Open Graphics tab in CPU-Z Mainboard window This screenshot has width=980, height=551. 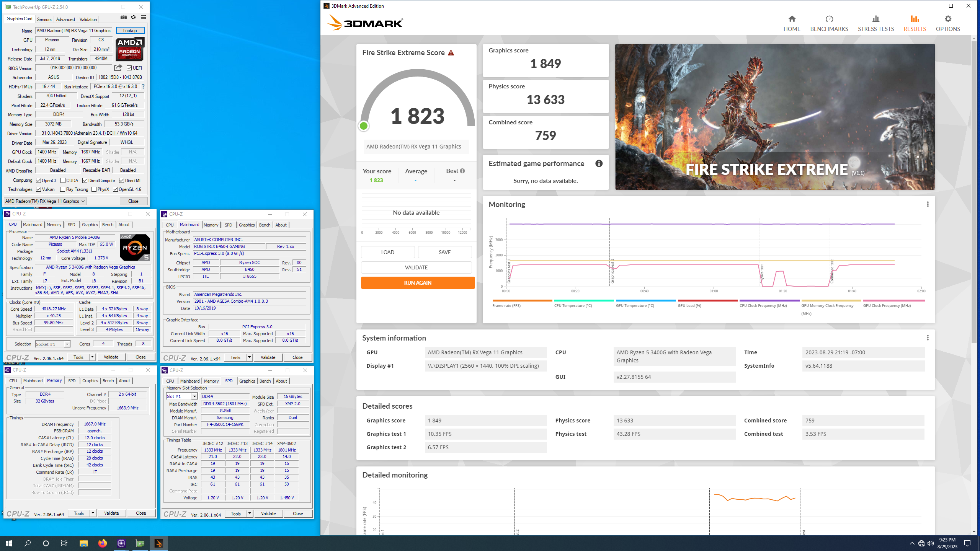click(x=247, y=225)
